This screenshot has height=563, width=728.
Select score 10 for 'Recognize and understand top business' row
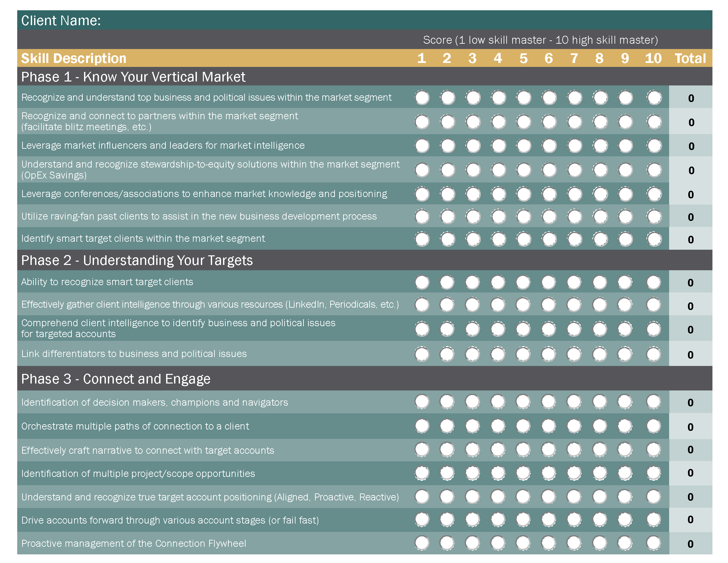654,98
